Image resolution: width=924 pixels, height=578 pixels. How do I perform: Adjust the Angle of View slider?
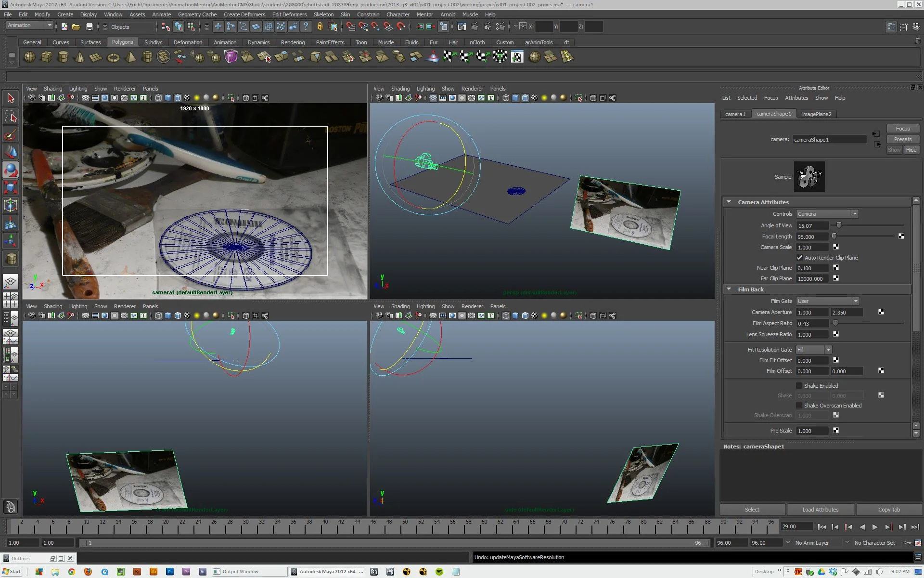839,225
